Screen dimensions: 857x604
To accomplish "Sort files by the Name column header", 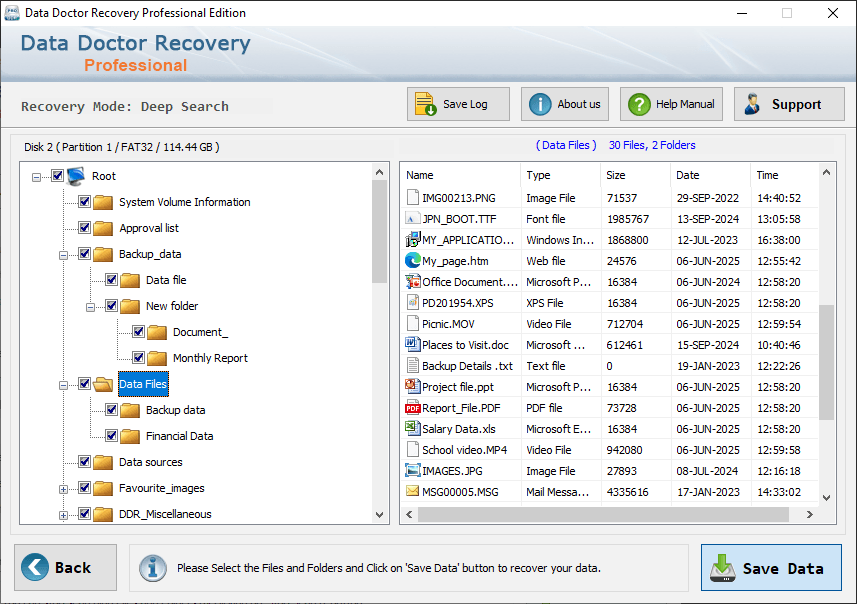I will click(460, 175).
